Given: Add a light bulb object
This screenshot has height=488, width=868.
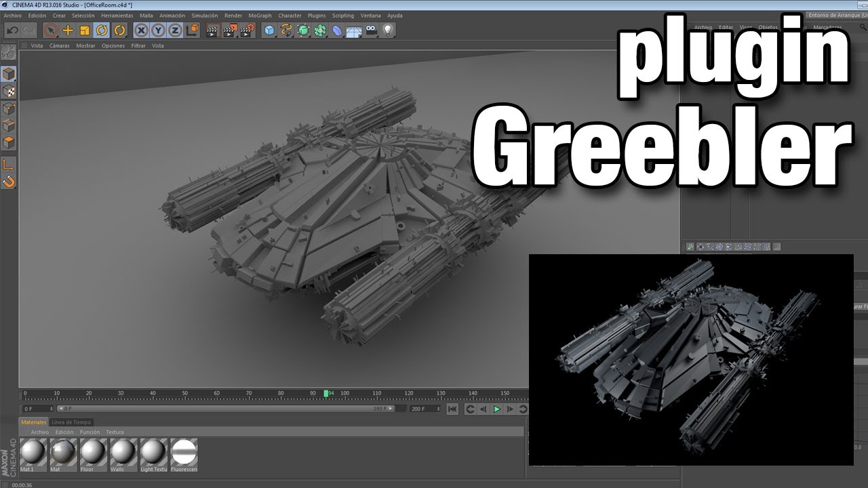Looking at the screenshot, I should (388, 30).
